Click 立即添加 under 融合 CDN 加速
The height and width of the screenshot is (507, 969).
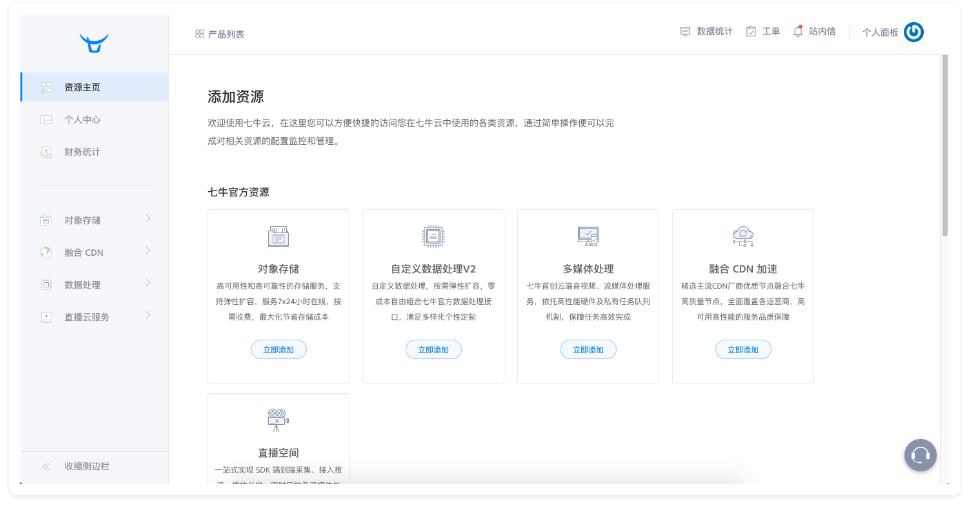743,349
